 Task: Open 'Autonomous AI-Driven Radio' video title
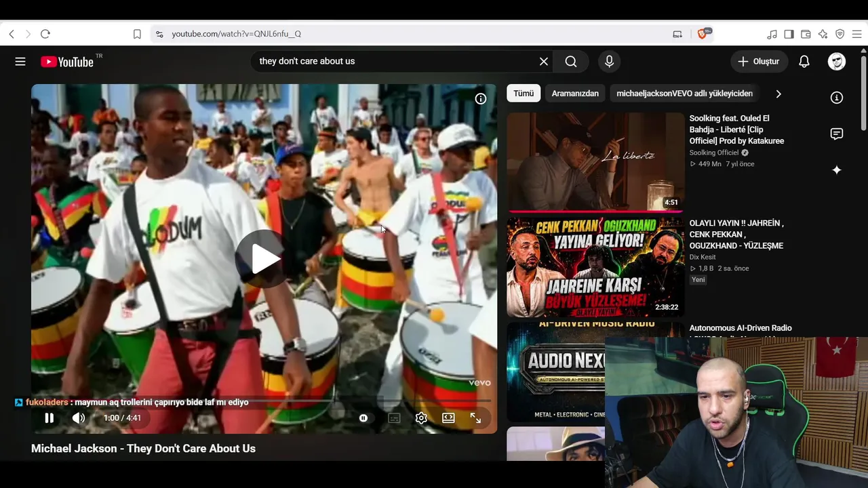(x=741, y=329)
